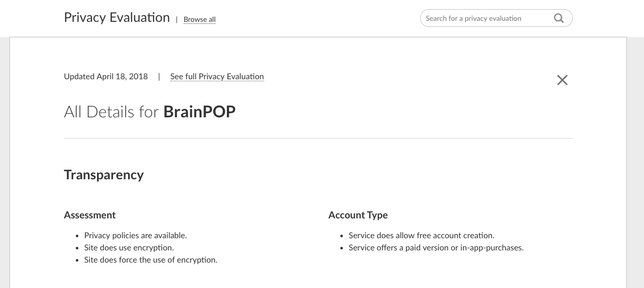644x288 pixels.
Task: Open See full Privacy Evaluation link
Action: tap(217, 77)
